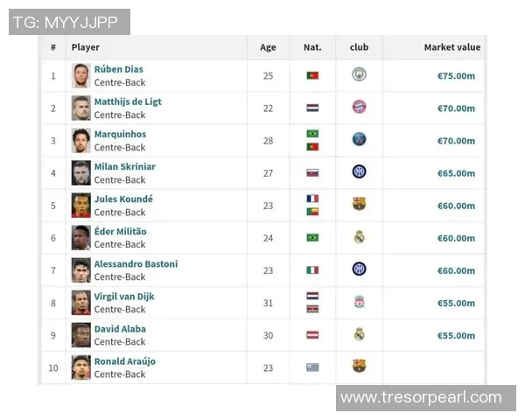The image size is (525, 420).
Task: Click Uruguay flag for Ronald Araújo
Action: pos(312,367)
